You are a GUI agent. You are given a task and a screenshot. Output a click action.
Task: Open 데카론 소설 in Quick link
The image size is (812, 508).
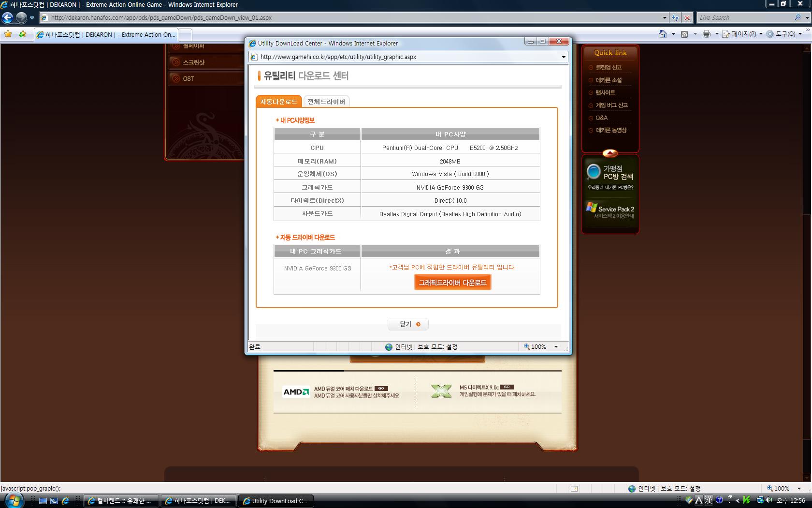pos(609,80)
